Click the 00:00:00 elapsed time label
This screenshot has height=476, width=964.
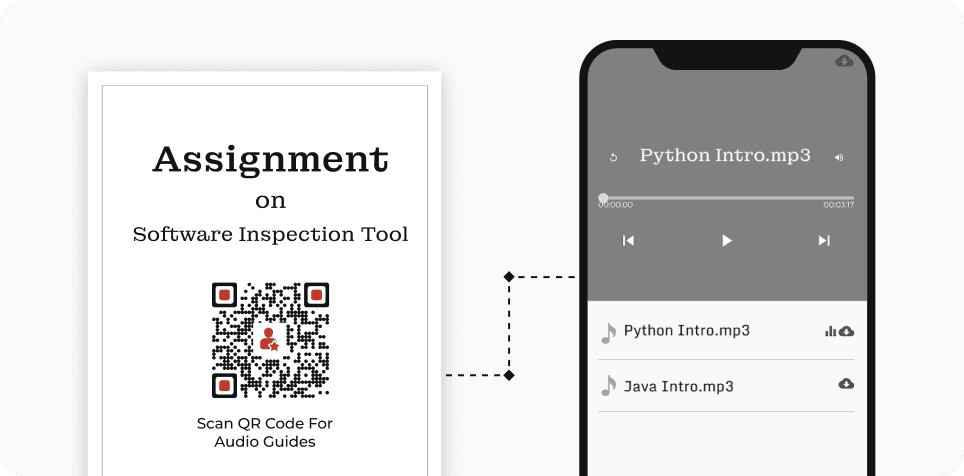point(615,205)
